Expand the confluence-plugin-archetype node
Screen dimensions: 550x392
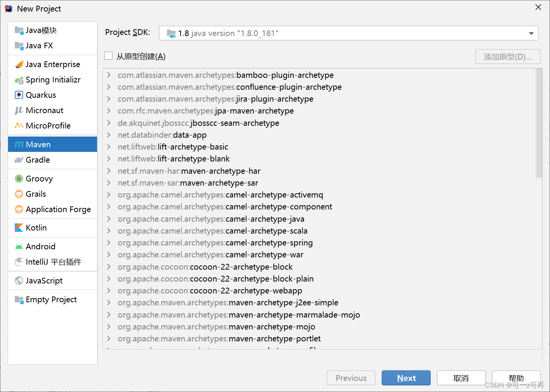pos(109,87)
